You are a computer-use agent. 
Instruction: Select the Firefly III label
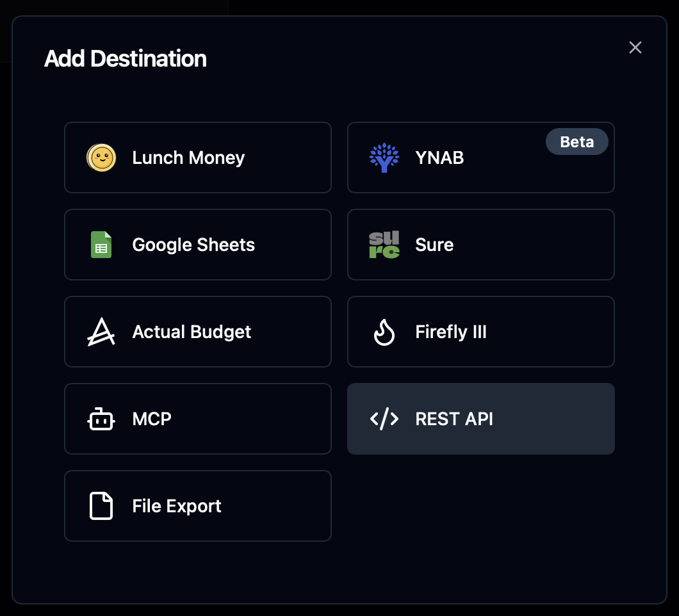tap(451, 332)
